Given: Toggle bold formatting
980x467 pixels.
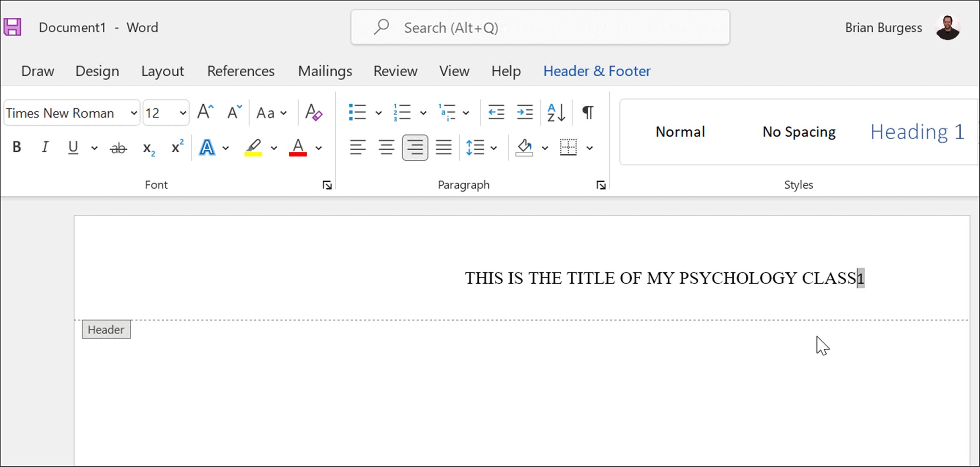Looking at the screenshot, I should click(17, 147).
